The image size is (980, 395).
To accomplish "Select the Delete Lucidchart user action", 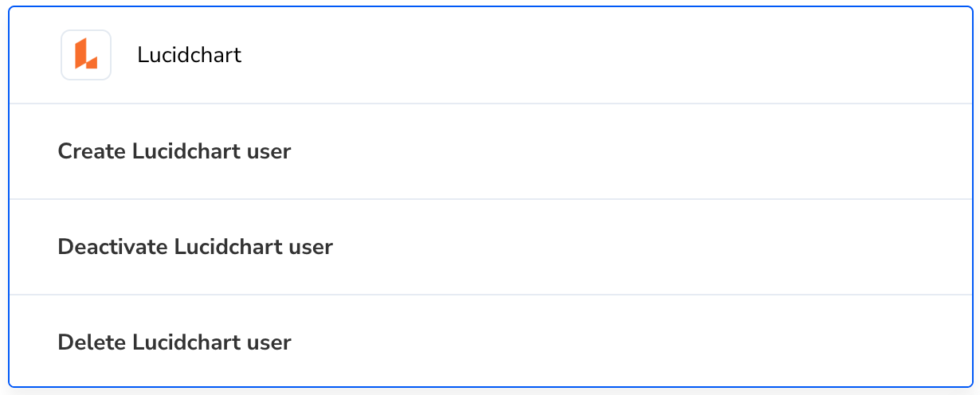I will click(x=490, y=342).
